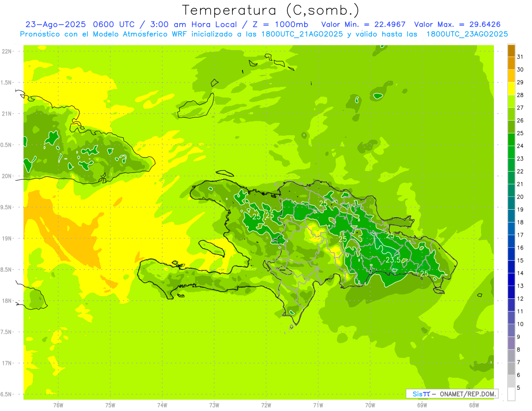Click the '20N' latitude axis label
The image size is (532, 411).
[x=7, y=176]
